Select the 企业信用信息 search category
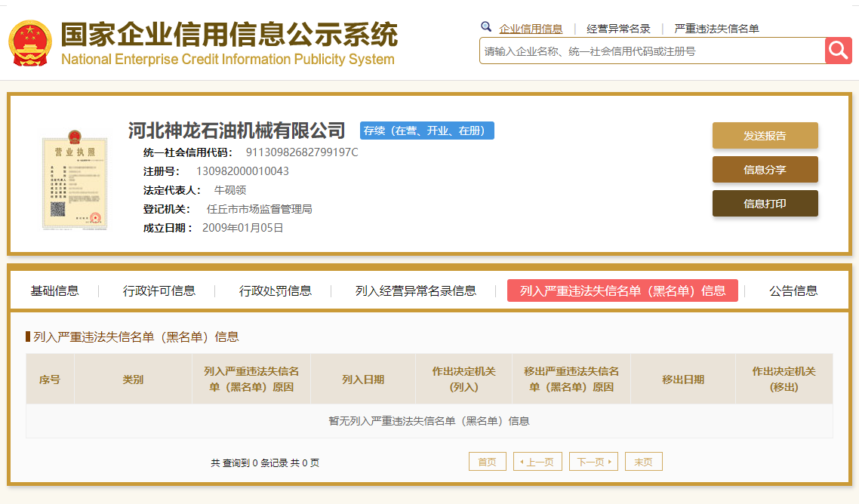Image resolution: width=859 pixels, height=504 pixels. [x=531, y=29]
